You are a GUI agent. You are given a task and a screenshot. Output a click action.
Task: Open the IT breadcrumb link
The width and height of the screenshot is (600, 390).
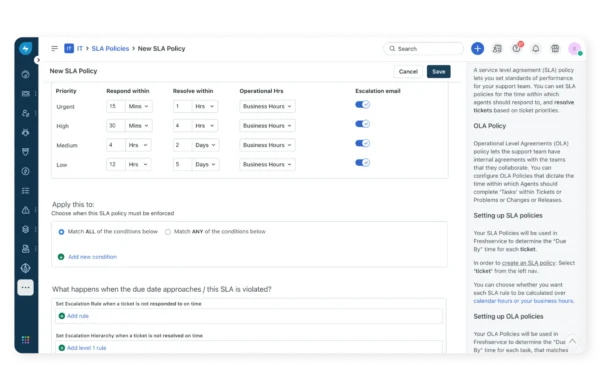[x=80, y=49]
